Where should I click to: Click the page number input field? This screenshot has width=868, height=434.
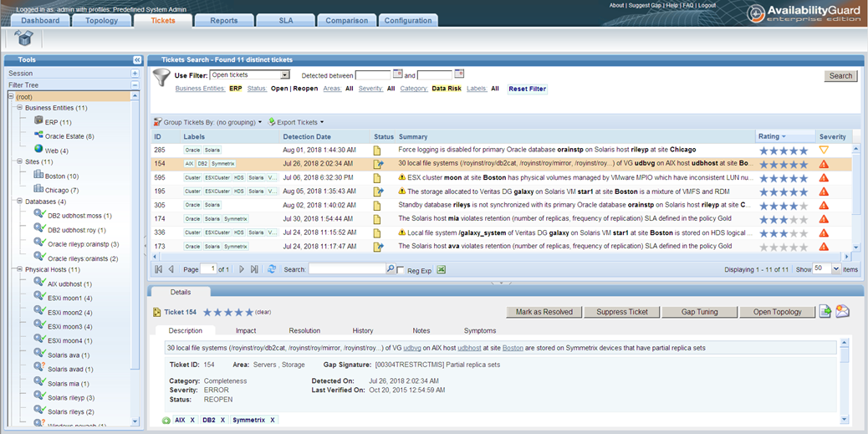(208, 269)
